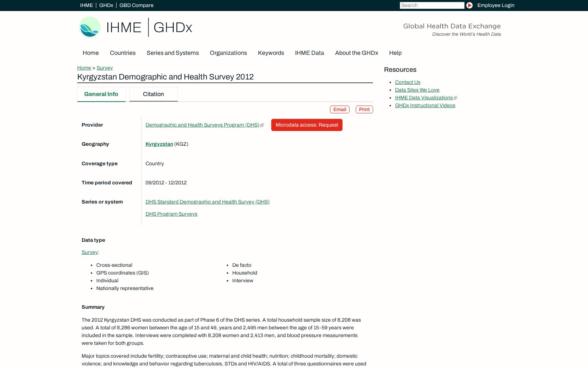Click the De facto list item
This screenshot has width=588, height=368.
coord(242,265)
